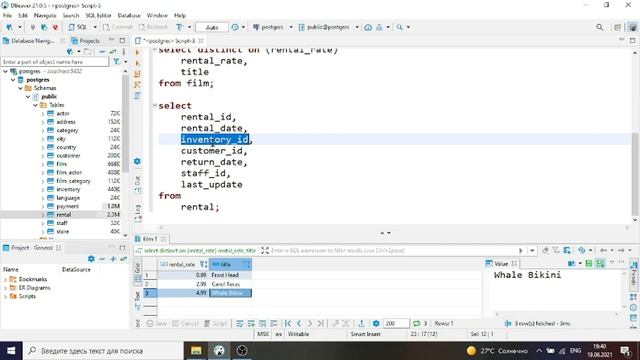
Task: Go to next row arrow icon
Action: tap(310, 324)
